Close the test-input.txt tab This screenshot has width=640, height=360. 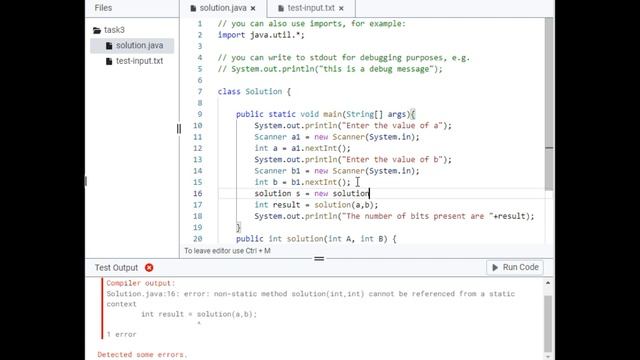(x=341, y=8)
